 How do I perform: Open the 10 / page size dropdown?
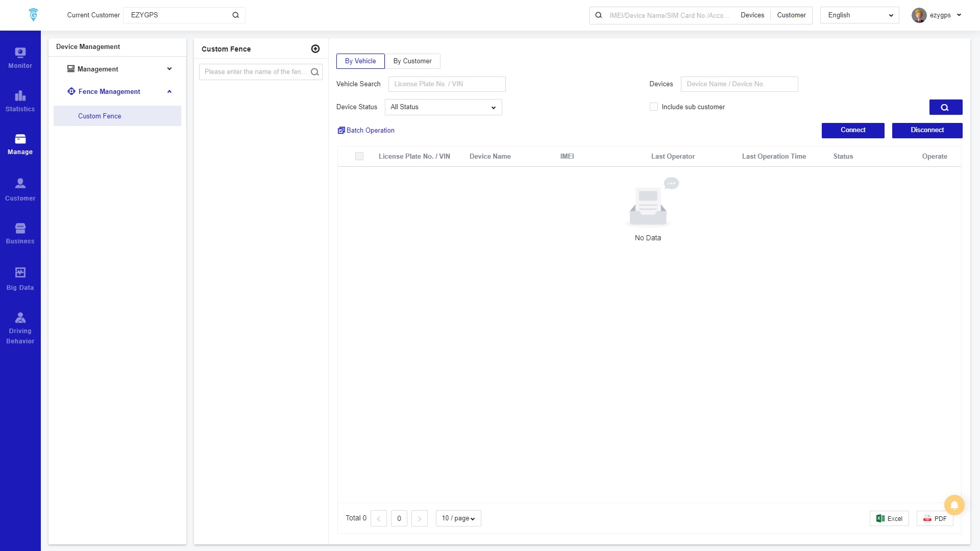(458, 518)
